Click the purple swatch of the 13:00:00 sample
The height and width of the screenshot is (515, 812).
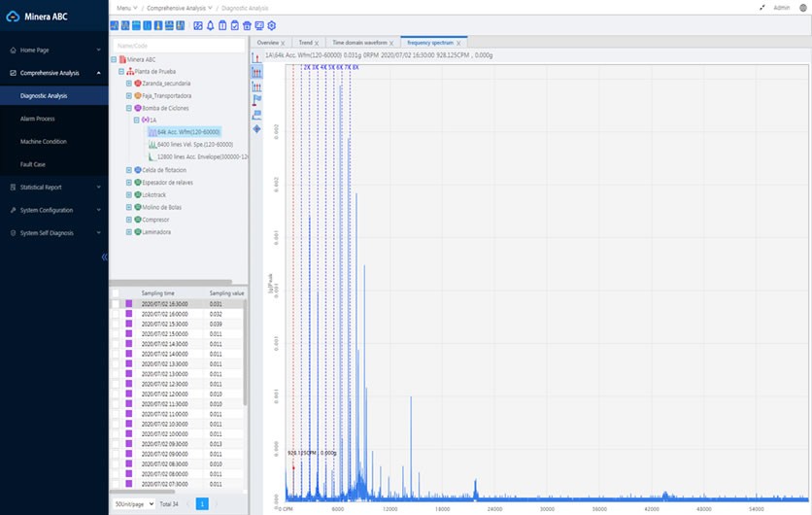pyautogui.click(x=129, y=373)
